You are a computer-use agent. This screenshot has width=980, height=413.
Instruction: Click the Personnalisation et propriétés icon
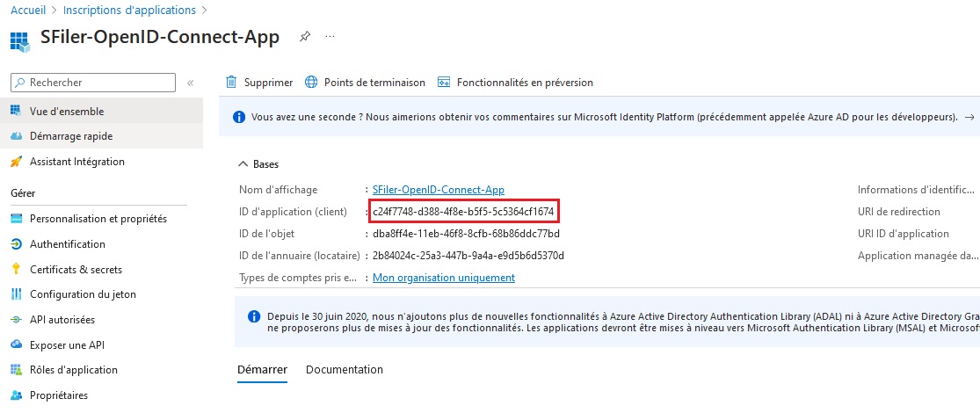point(17,219)
